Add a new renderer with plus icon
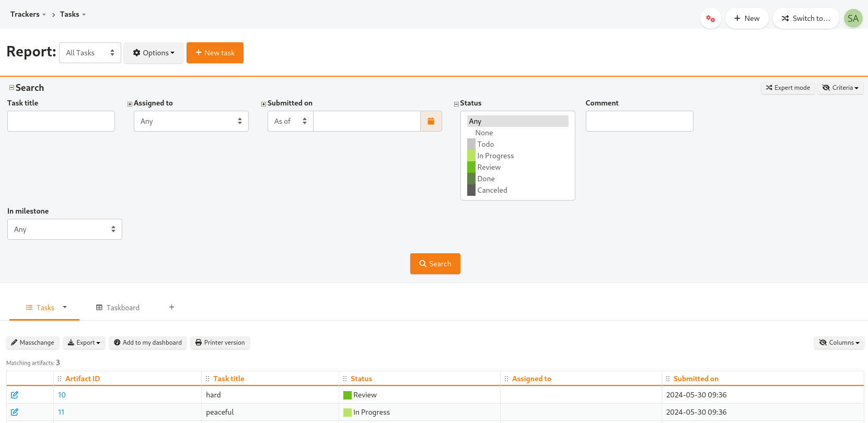868x423 pixels. (171, 307)
